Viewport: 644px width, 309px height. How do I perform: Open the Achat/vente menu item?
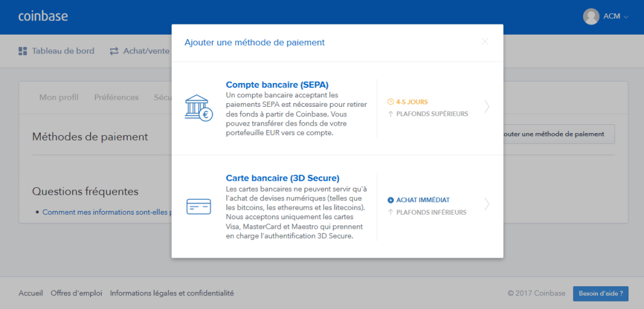(x=146, y=51)
